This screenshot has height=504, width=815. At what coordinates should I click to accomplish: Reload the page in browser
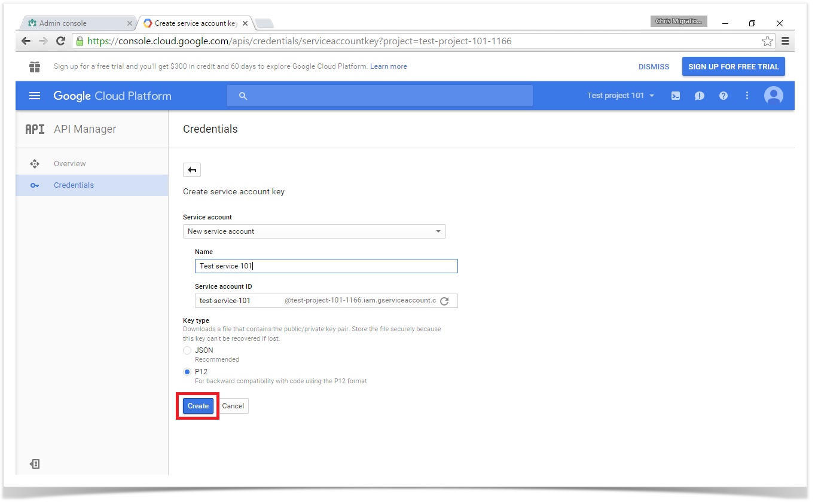(60, 41)
